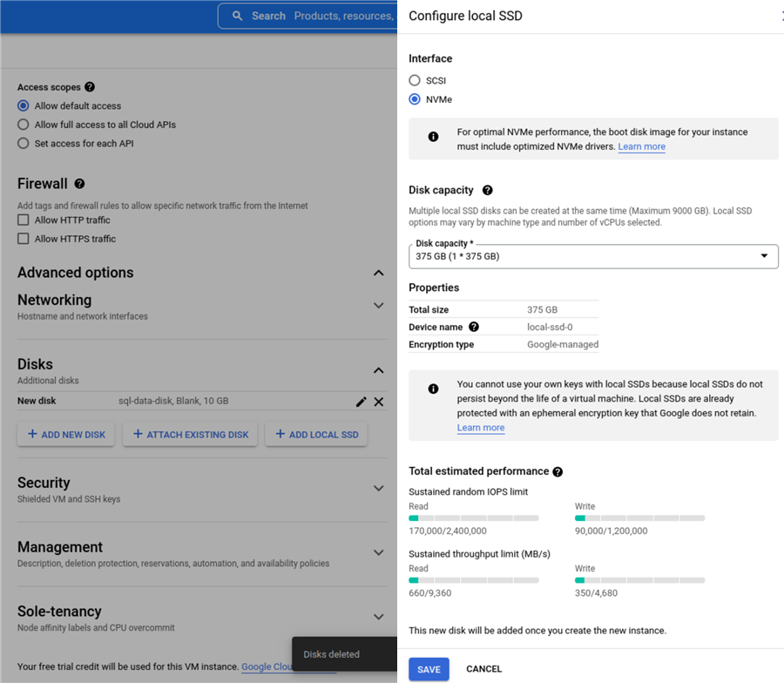
Task: Click the Configure local SSD panel title
Action: click(x=465, y=16)
